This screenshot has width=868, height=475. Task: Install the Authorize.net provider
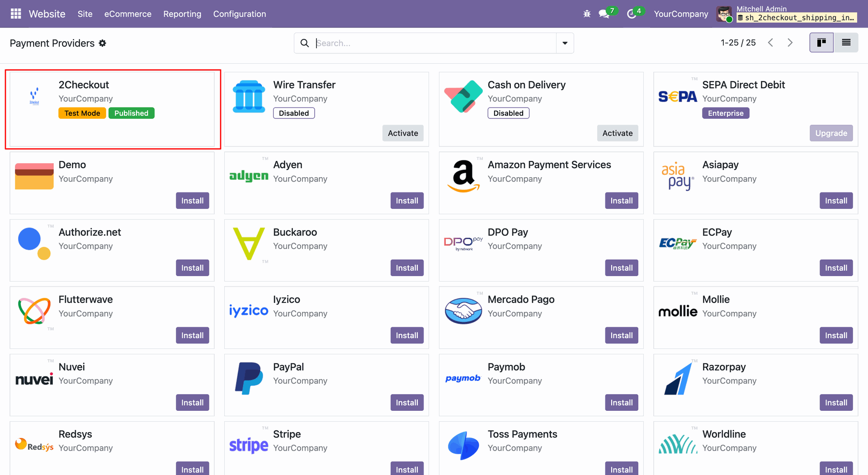click(x=193, y=268)
